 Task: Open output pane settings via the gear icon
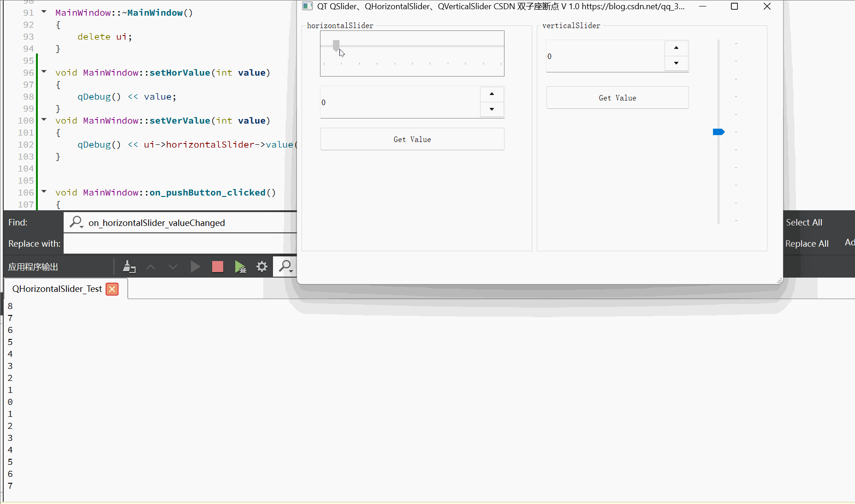click(x=261, y=267)
